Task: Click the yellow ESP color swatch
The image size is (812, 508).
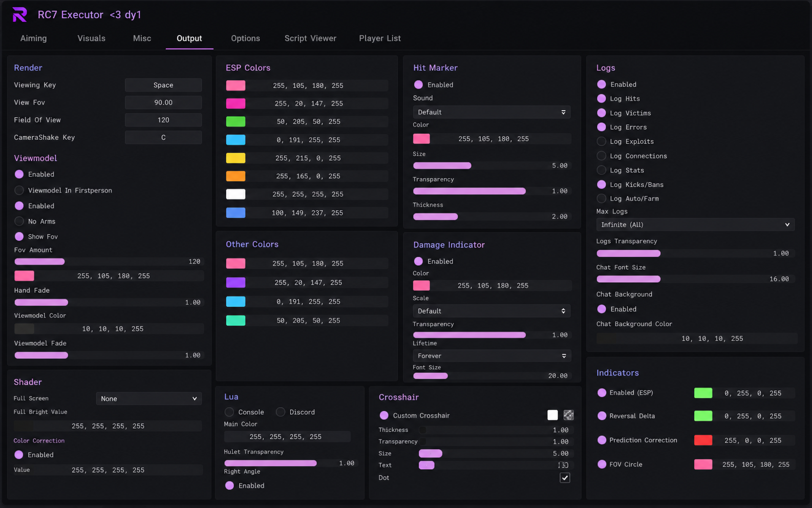Action: (236, 158)
